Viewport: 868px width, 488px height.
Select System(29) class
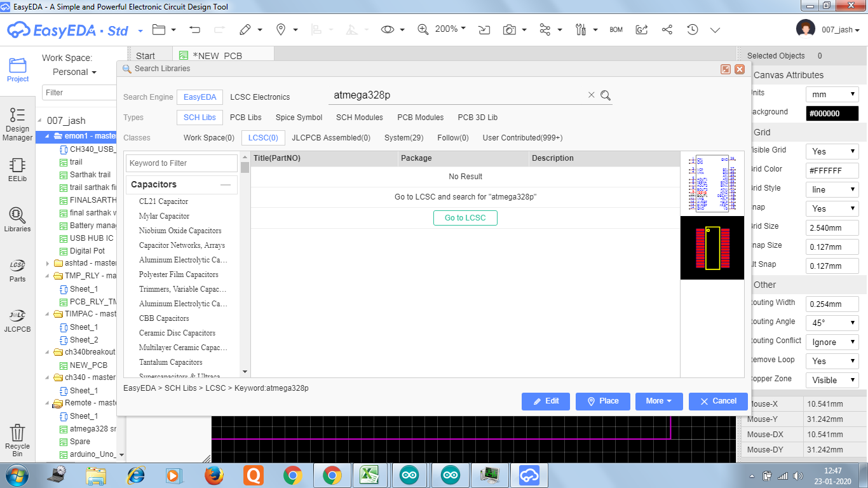pyautogui.click(x=403, y=138)
